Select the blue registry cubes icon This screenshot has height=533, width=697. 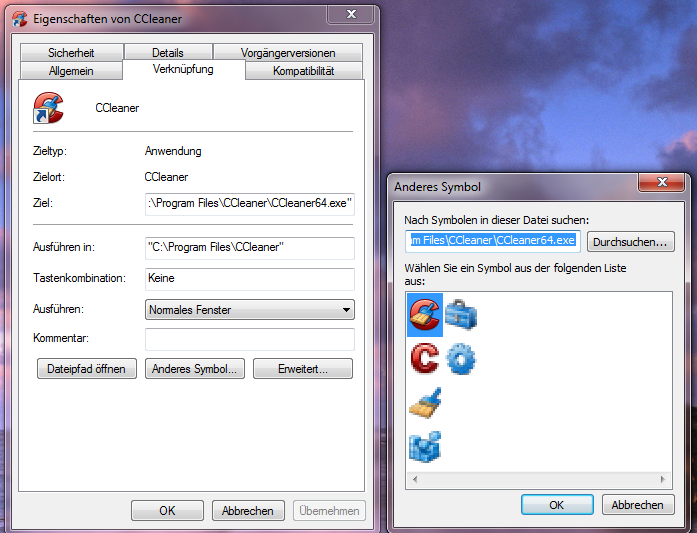coord(425,446)
